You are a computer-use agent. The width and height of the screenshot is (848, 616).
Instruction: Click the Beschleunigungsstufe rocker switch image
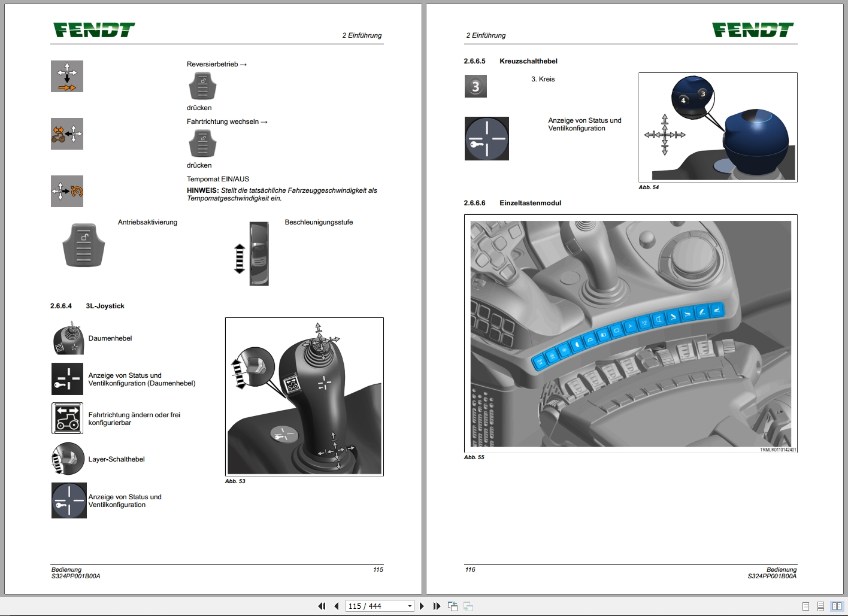(x=259, y=253)
